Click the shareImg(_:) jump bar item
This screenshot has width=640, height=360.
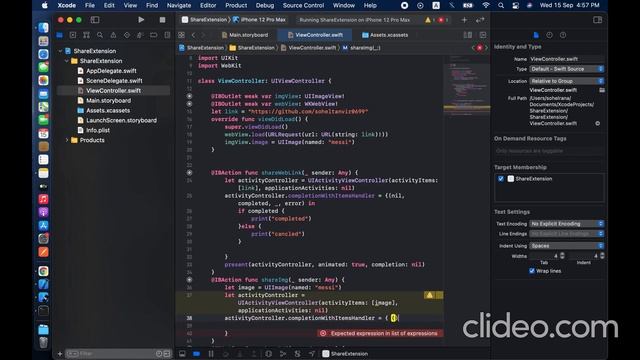(x=362, y=48)
